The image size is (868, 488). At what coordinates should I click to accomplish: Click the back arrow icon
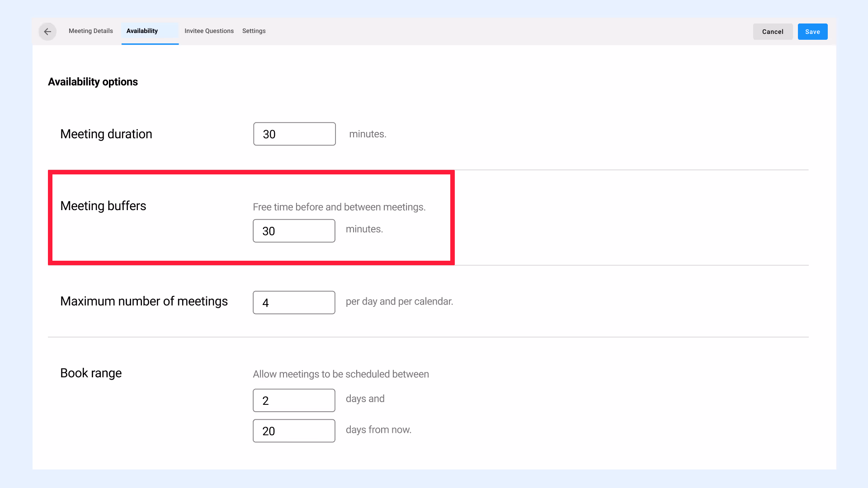pyautogui.click(x=47, y=32)
